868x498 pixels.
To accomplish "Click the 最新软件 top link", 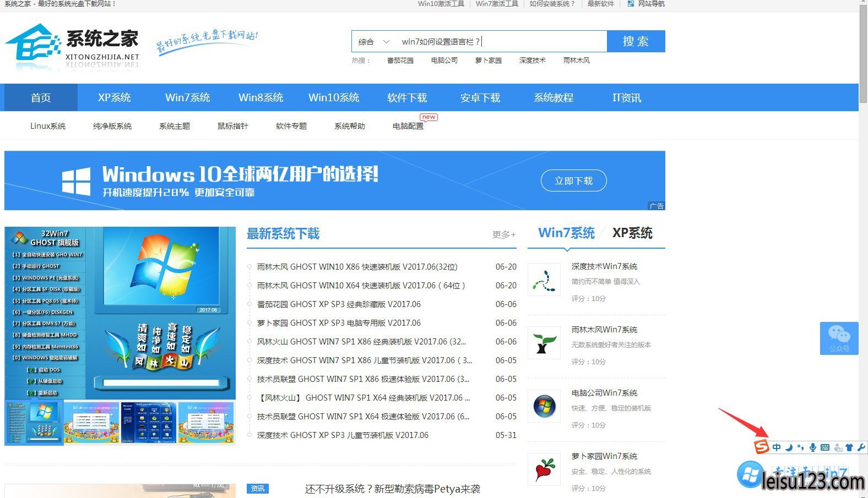I will (601, 4).
